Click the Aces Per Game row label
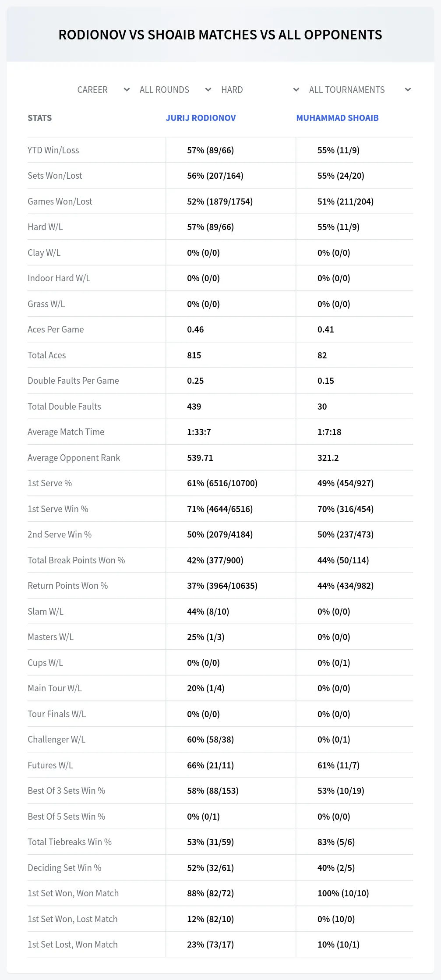 pyautogui.click(x=56, y=329)
